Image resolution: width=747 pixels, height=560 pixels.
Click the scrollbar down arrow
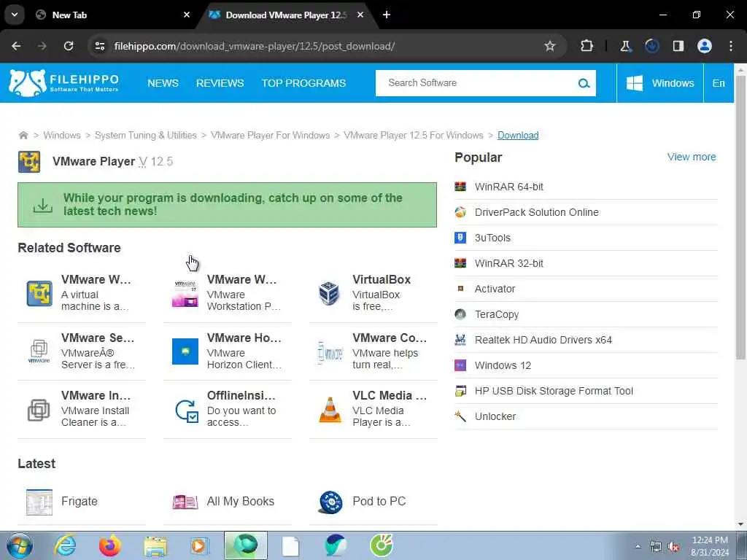pos(741,524)
